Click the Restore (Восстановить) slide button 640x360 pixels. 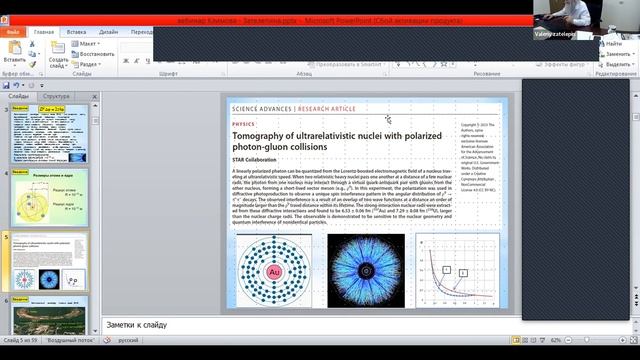coord(93,54)
